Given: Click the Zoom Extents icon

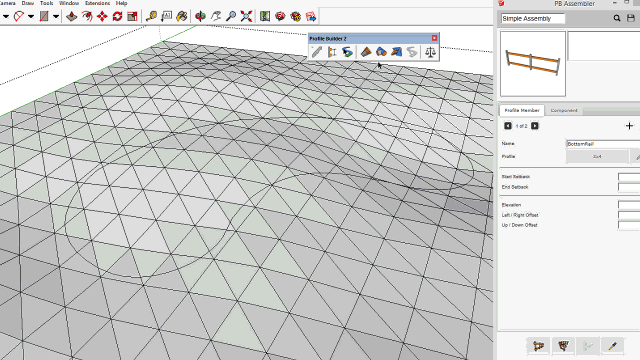Looking at the screenshot, I should (x=246, y=16).
